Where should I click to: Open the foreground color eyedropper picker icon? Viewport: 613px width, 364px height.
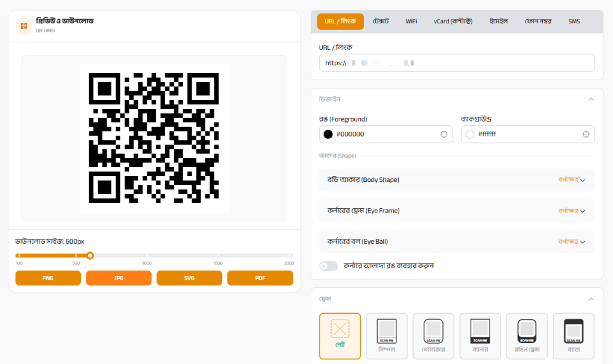444,134
